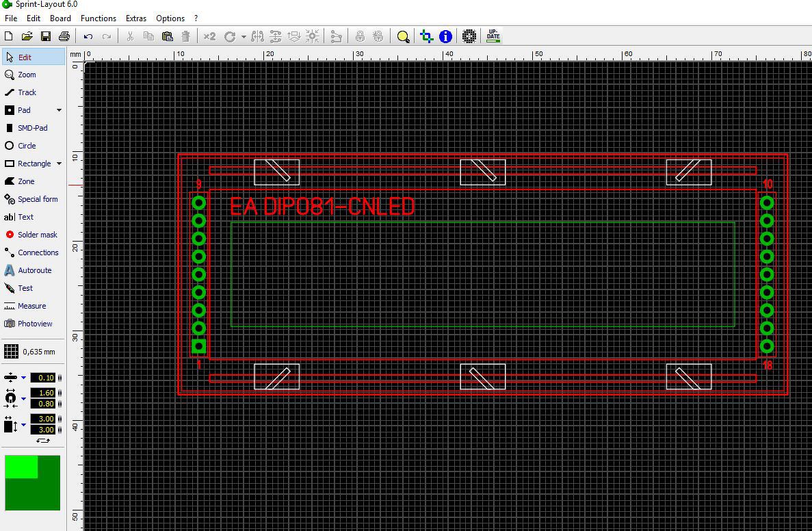The image size is (812, 531).
Task: Click the group elements lock icon
Action: (360, 36)
